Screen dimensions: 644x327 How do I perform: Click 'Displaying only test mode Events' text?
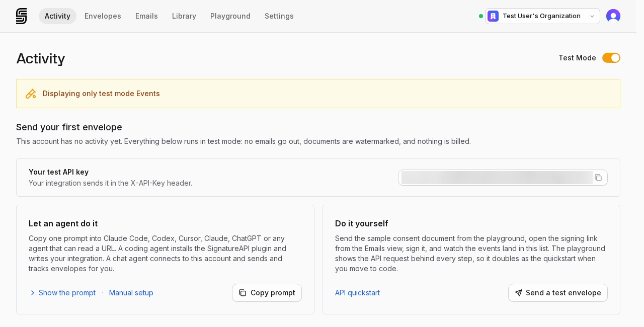pos(101,94)
